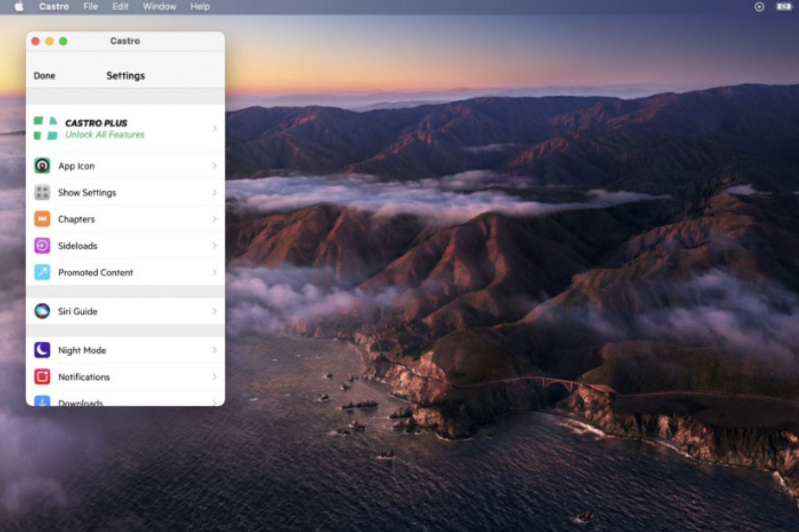The height and width of the screenshot is (532, 799).
Task: Select the Chapters label
Action: coord(76,219)
